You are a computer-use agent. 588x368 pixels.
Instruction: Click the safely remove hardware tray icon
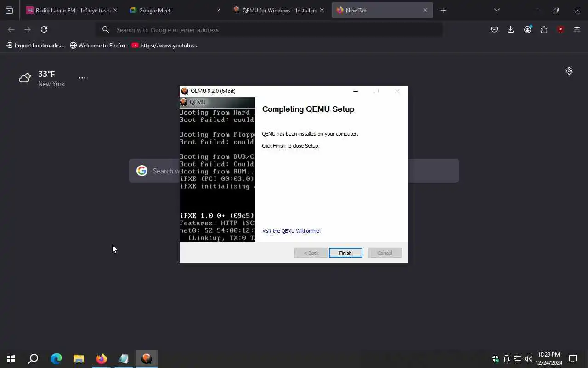pos(507,359)
